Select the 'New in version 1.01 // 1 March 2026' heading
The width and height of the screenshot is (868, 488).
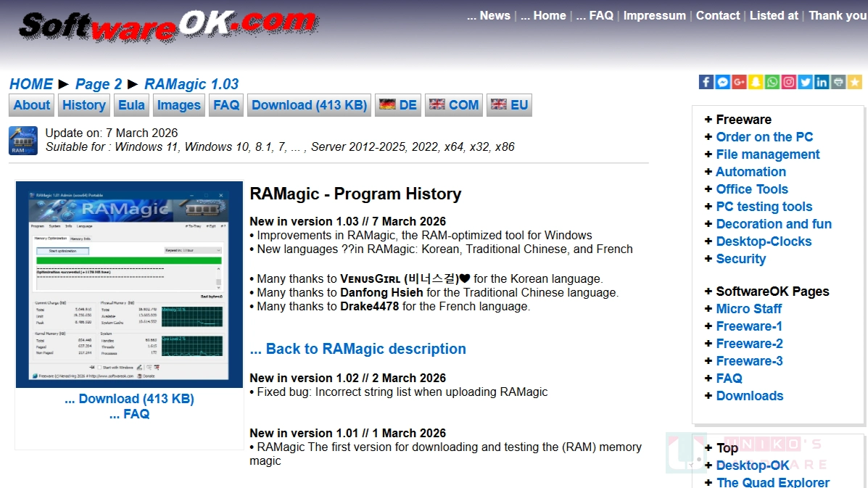[x=347, y=433]
